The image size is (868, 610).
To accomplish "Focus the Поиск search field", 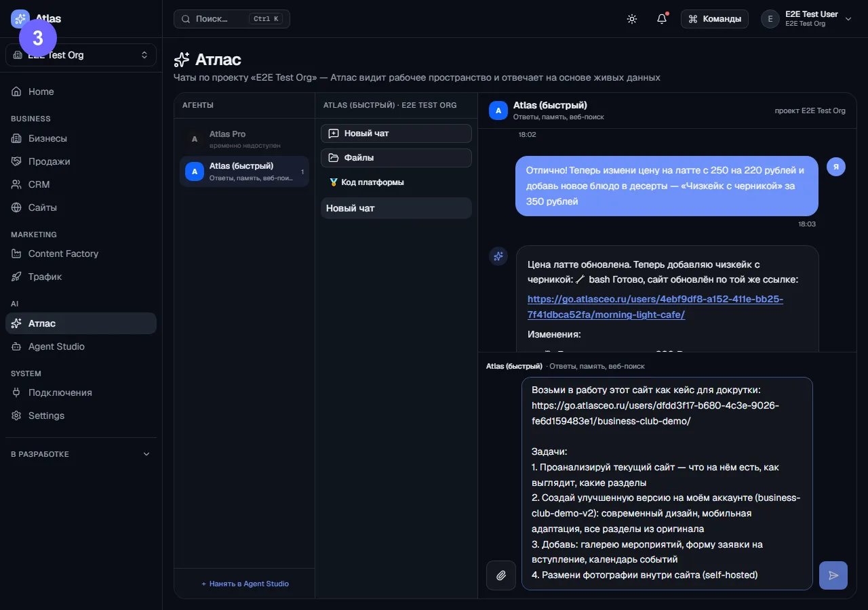I will pos(232,19).
